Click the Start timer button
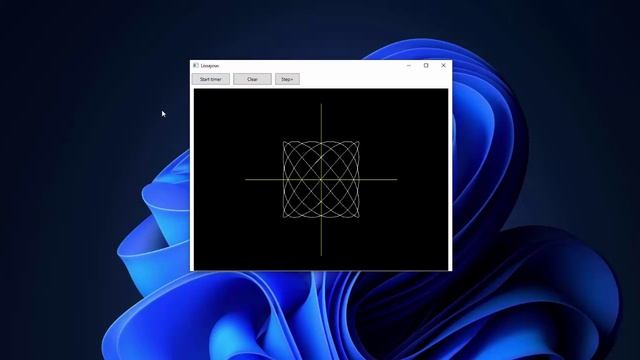The image size is (640, 360). [x=211, y=79]
